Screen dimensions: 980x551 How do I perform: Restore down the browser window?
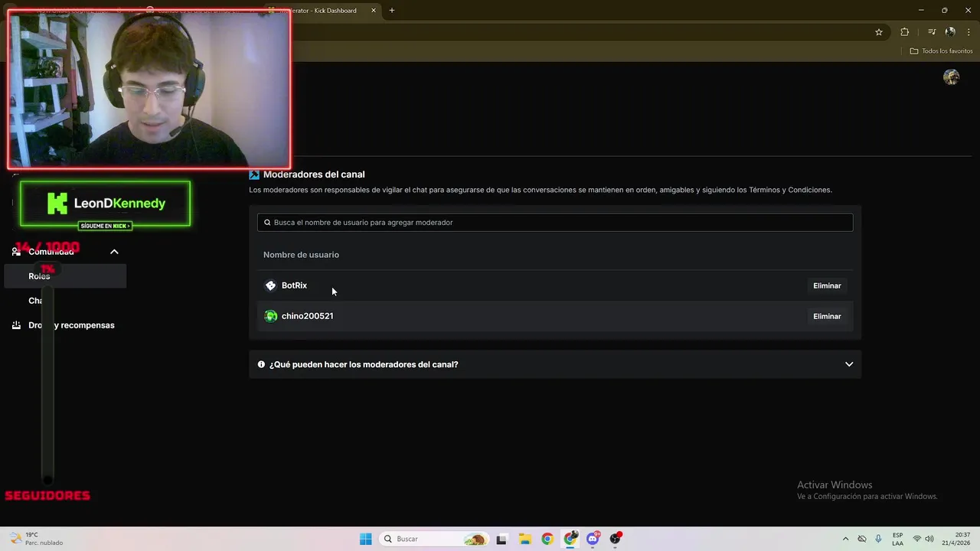tap(945, 11)
